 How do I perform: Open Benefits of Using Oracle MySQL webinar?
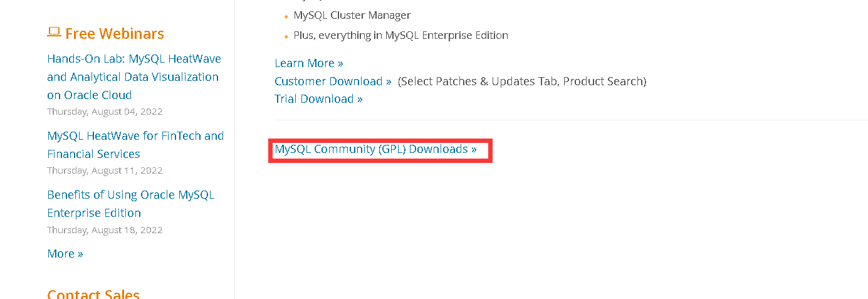pyautogui.click(x=131, y=204)
